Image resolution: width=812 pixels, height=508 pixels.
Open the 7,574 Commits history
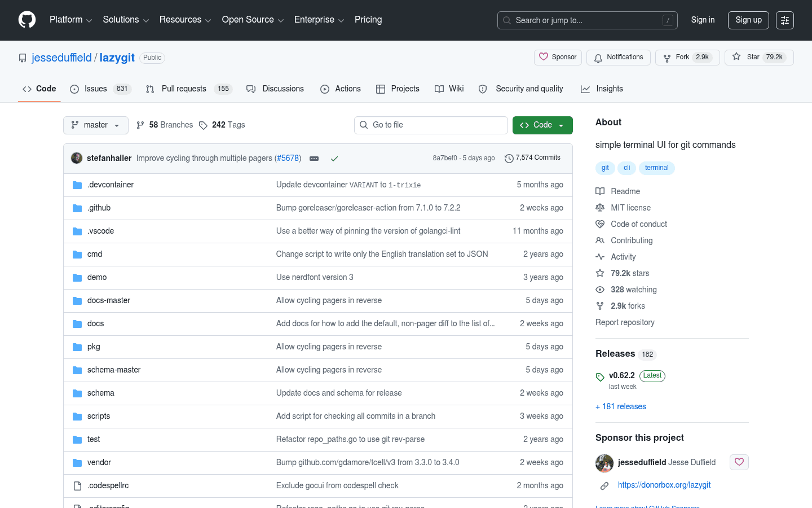(x=533, y=158)
